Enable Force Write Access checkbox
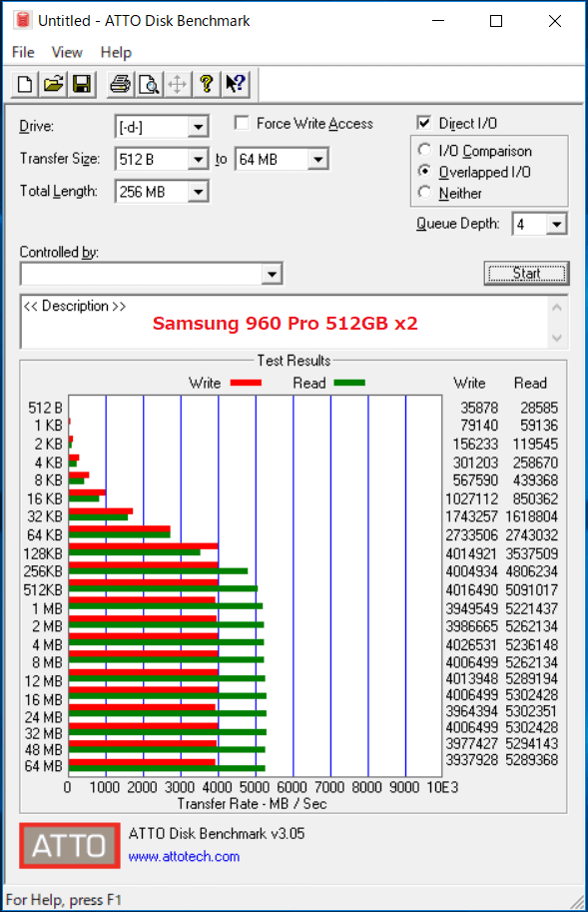 coord(242,123)
